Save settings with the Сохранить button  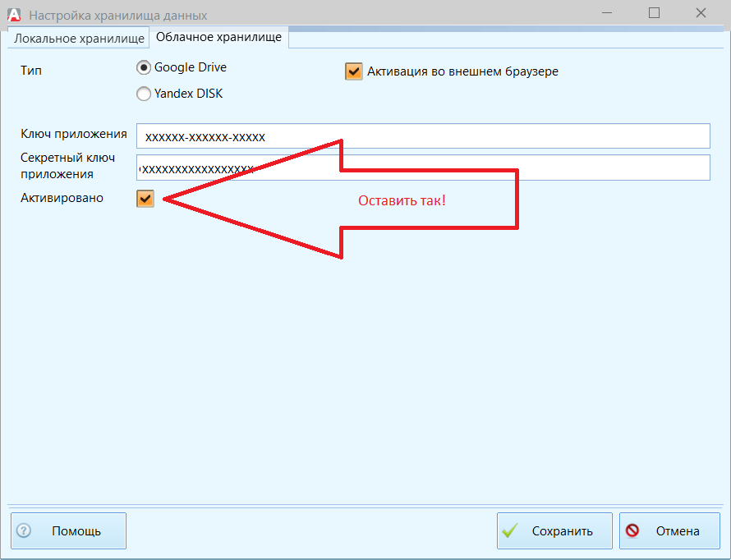pyautogui.click(x=554, y=530)
